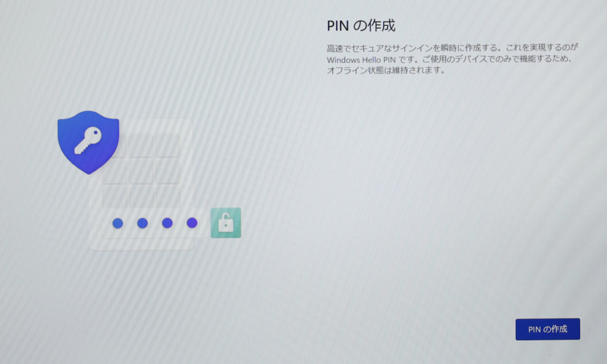Click the white key inside the shield
Viewport: 607px width, 364px height.
(x=88, y=140)
